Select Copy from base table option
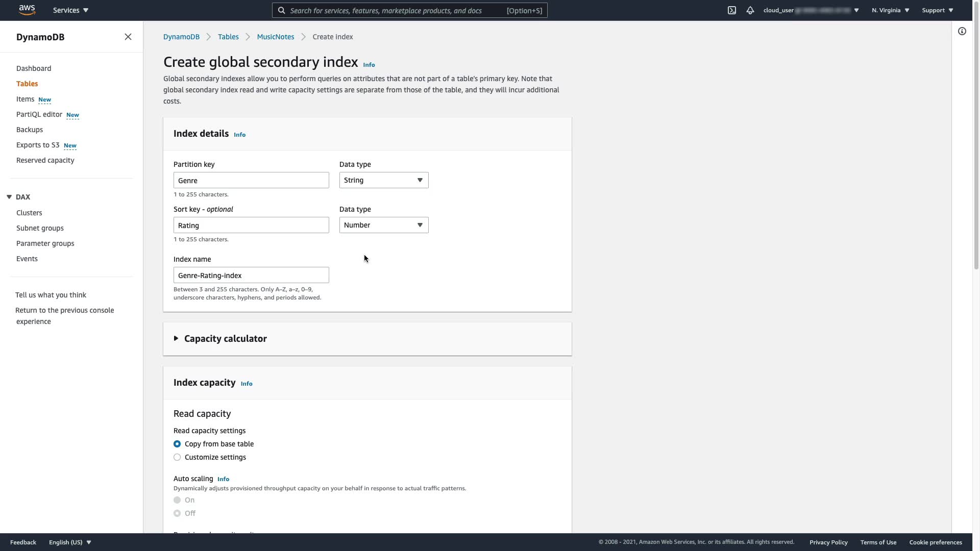 click(x=177, y=444)
